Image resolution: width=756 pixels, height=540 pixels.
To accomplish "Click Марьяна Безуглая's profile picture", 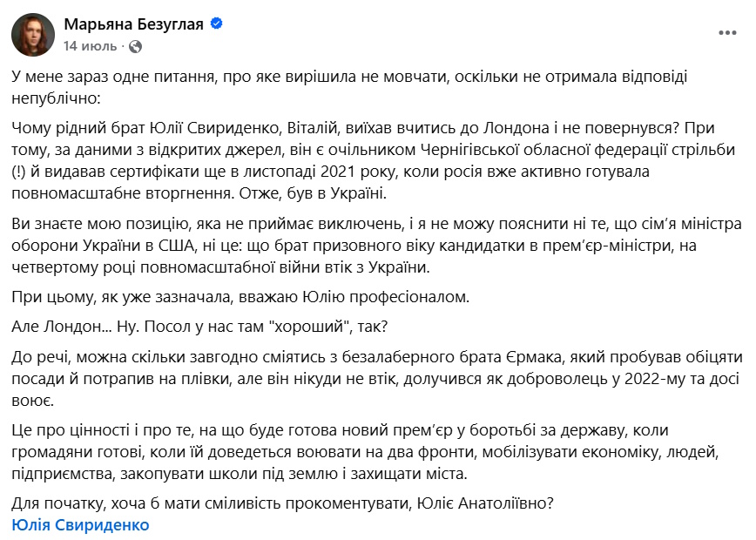I will pos(33,35).
